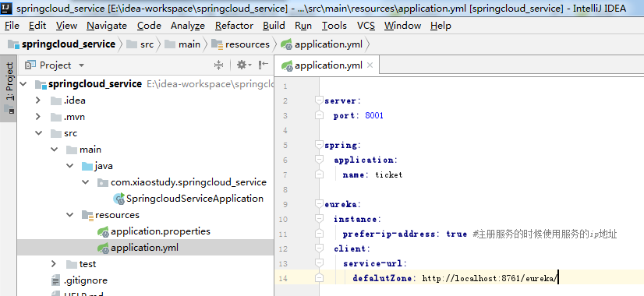Open the Analyze menu
The image size is (644, 296).
(x=188, y=26)
